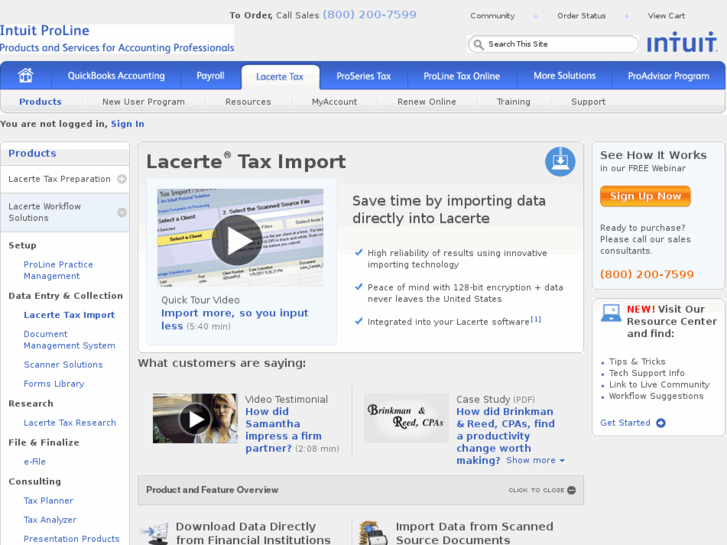Viewport: 727px width, 545px height.
Task: Click the '(800) 200-7599' header phone number
Action: pos(370,15)
